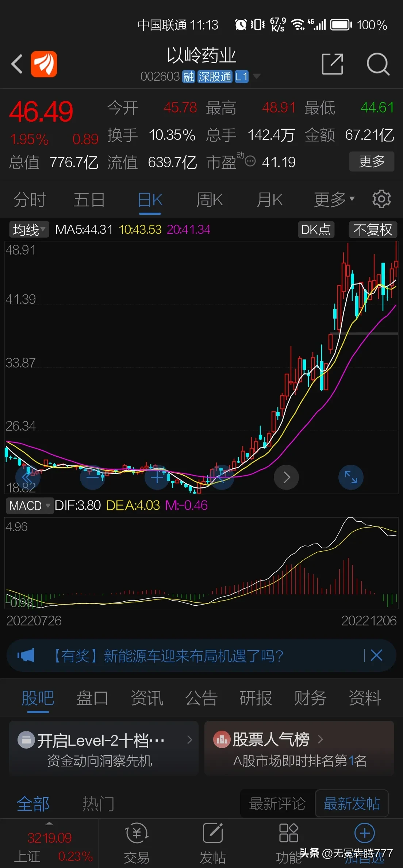Zoom in chart with plus button
The width and height of the screenshot is (403, 868).
[157, 477]
